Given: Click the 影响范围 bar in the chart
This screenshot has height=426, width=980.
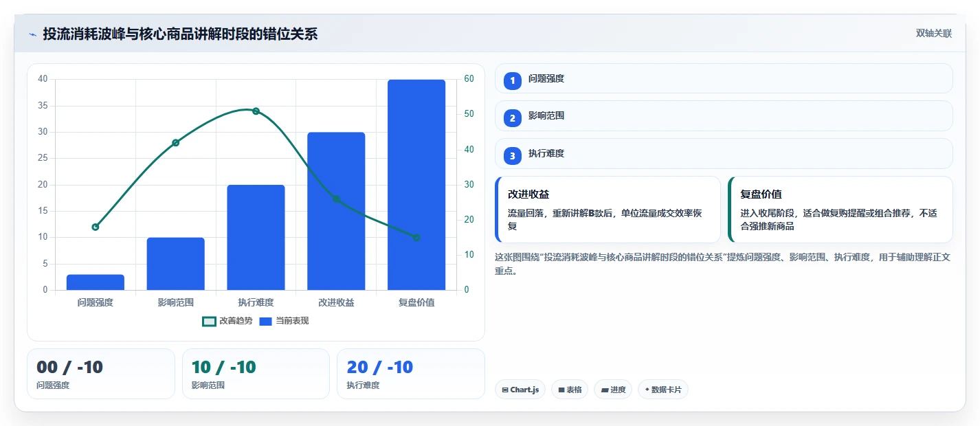Looking at the screenshot, I should pos(175,264).
